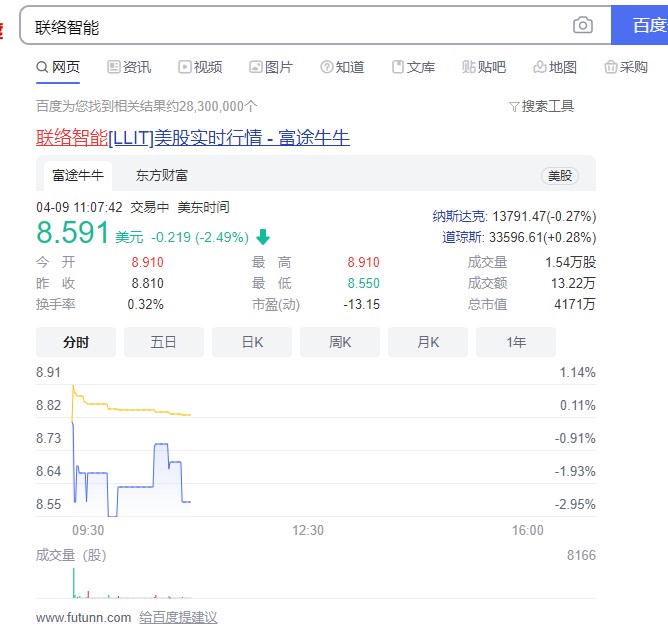Open the 搜索工具 filter options

pyautogui.click(x=541, y=106)
